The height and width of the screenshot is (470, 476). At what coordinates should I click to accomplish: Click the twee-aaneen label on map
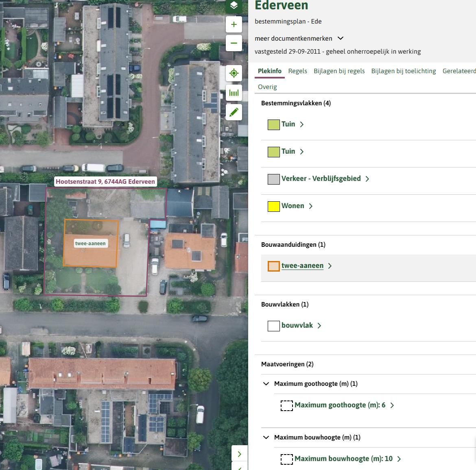(x=90, y=244)
